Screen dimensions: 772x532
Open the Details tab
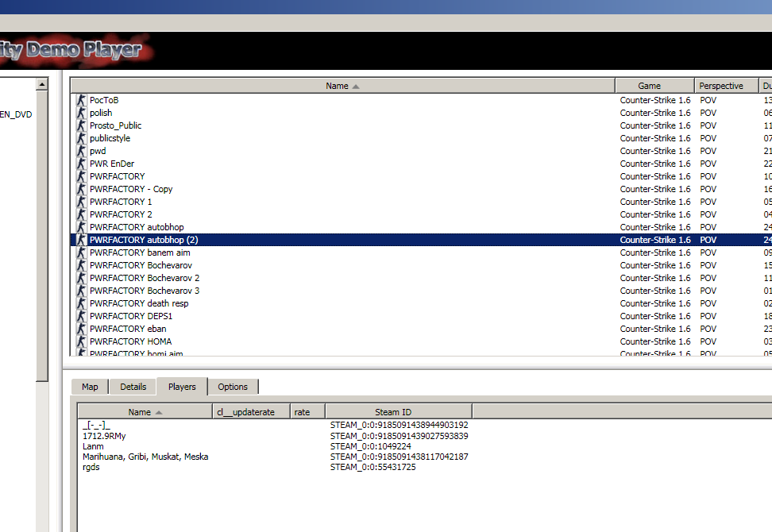(133, 387)
